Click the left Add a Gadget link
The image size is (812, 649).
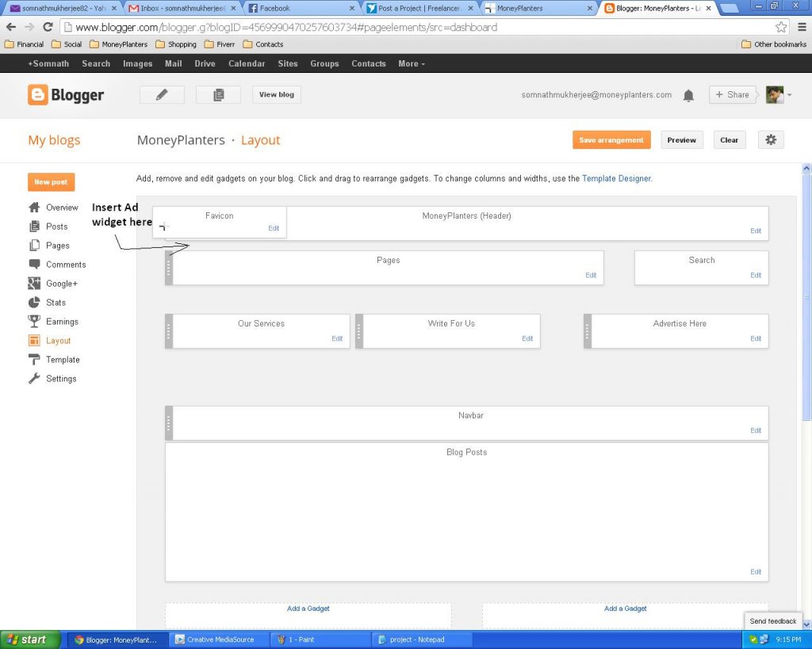(308, 609)
